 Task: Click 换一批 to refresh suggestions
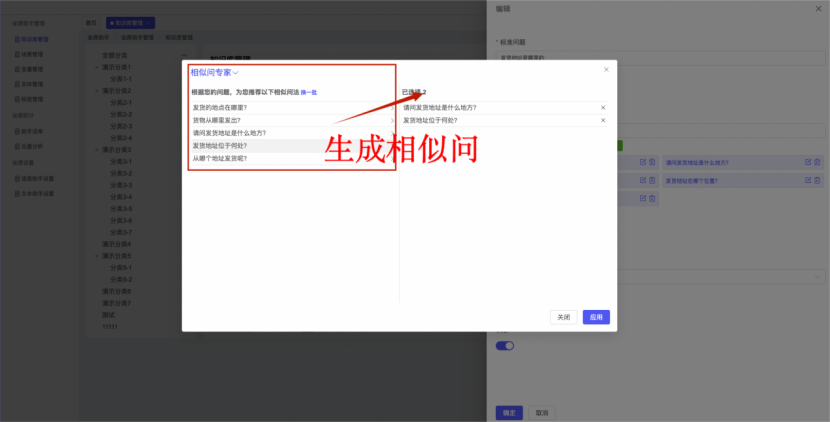309,92
